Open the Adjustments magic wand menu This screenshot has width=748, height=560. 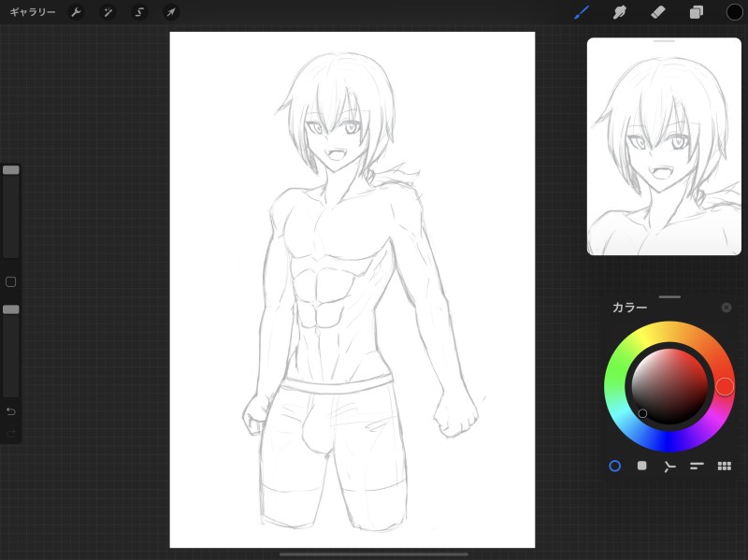tap(108, 12)
